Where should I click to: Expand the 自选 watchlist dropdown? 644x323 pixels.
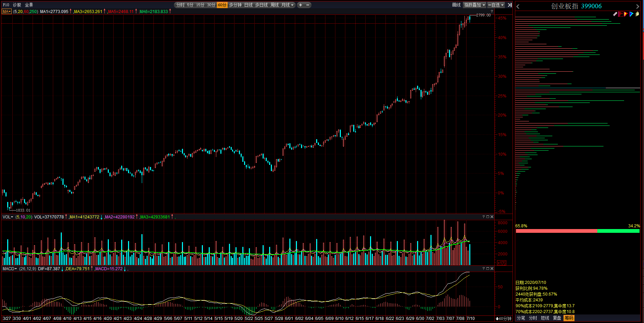click(496, 5)
